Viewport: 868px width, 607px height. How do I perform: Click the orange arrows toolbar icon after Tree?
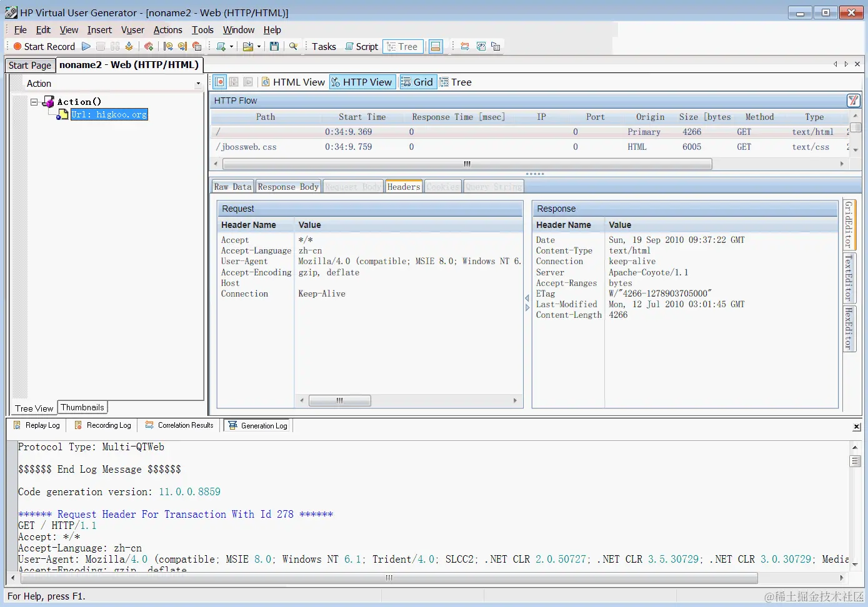[x=465, y=46]
